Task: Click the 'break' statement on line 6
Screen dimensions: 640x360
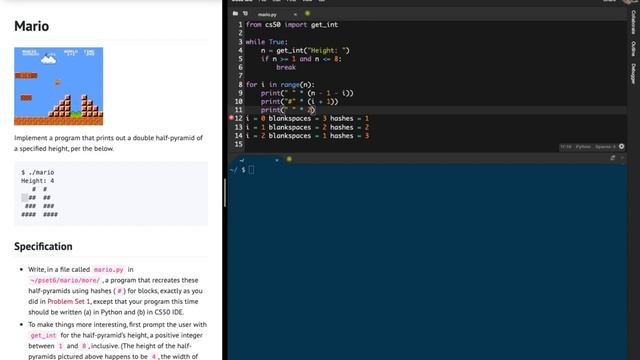Action: point(286,67)
